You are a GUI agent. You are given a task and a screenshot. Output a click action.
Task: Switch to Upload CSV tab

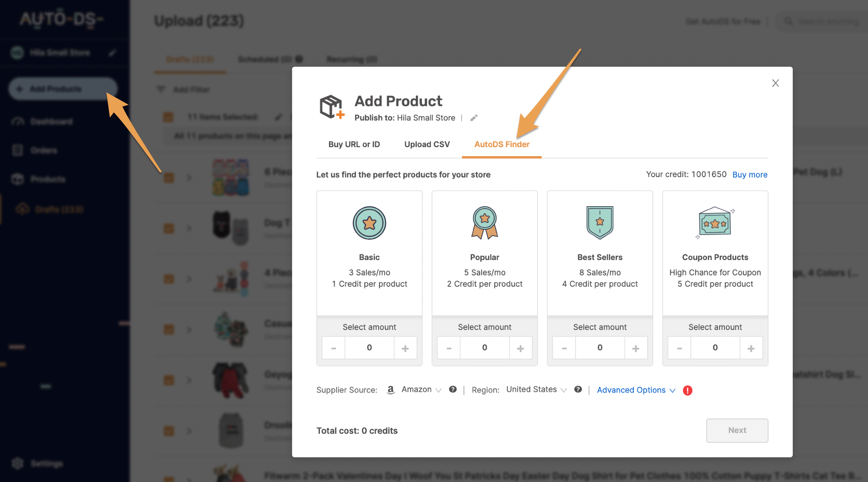[427, 144]
